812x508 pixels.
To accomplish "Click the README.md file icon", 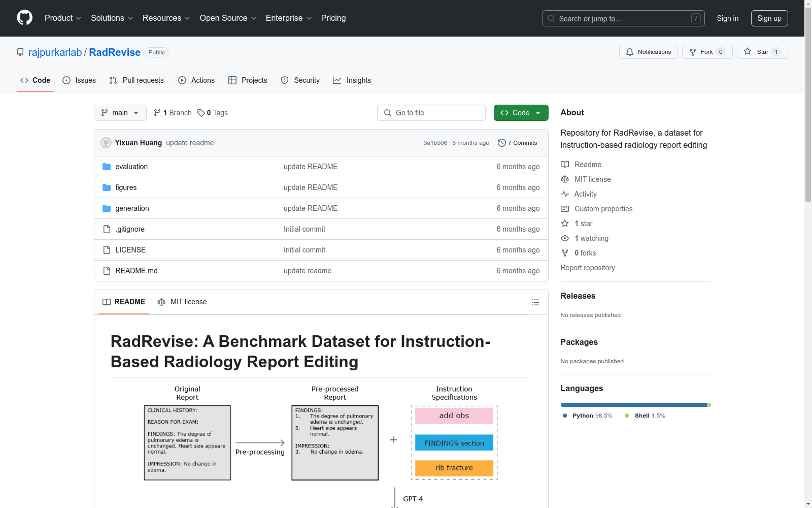I will point(107,271).
